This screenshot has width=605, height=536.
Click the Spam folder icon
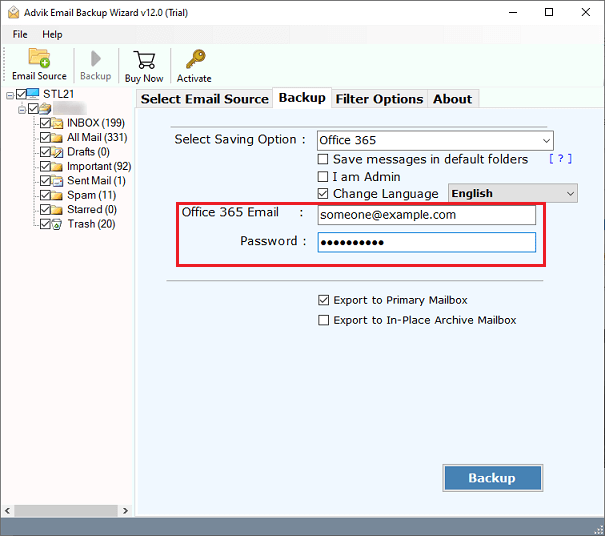pos(57,195)
